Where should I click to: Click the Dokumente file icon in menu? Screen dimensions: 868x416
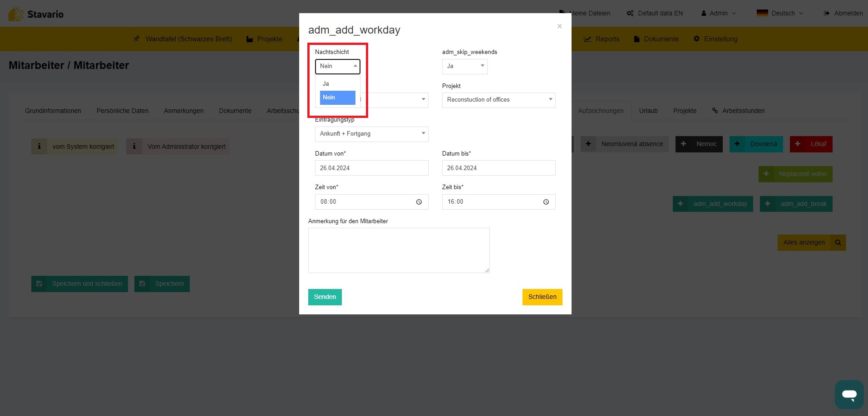636,39
